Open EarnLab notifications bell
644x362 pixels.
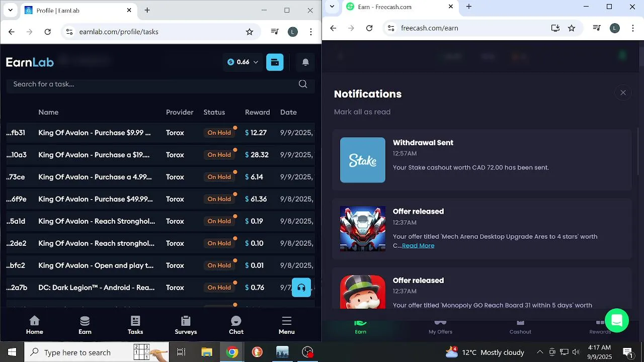(x=305, y=62)
